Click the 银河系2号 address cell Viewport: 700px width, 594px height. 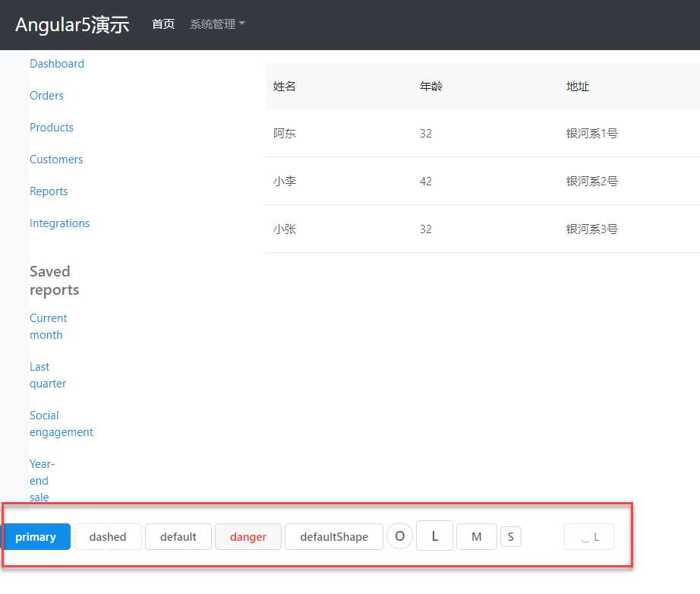click(592, 182)
